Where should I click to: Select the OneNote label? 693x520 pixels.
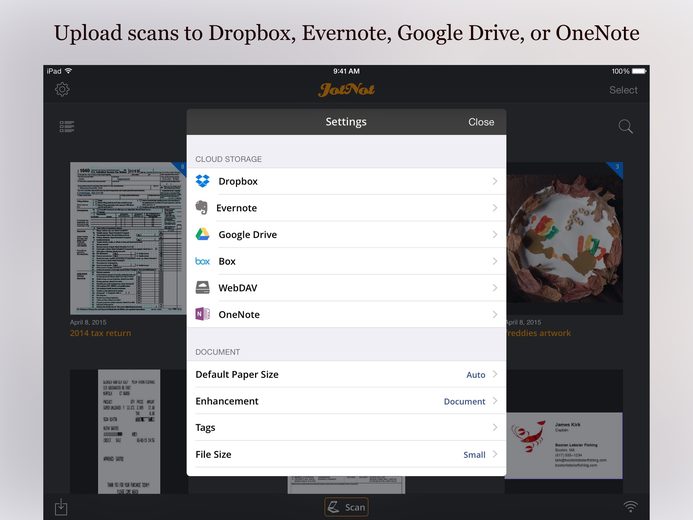(x=239, y=315)
